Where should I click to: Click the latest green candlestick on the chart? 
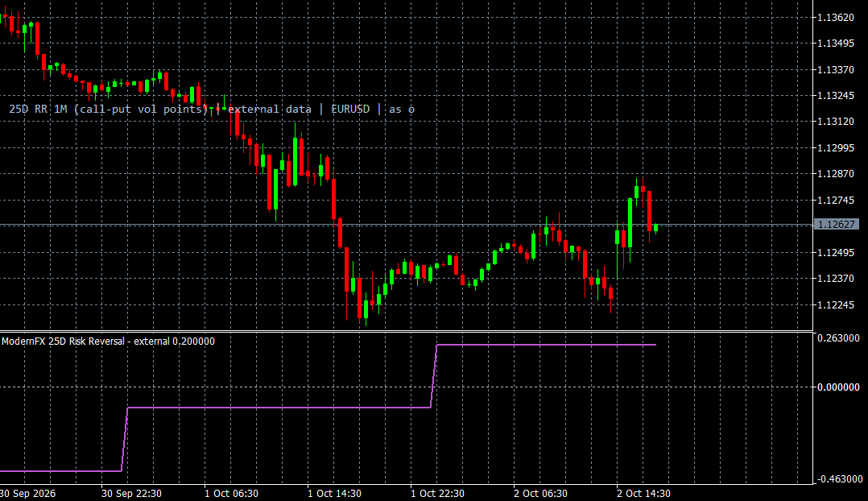tap(656, 227)
